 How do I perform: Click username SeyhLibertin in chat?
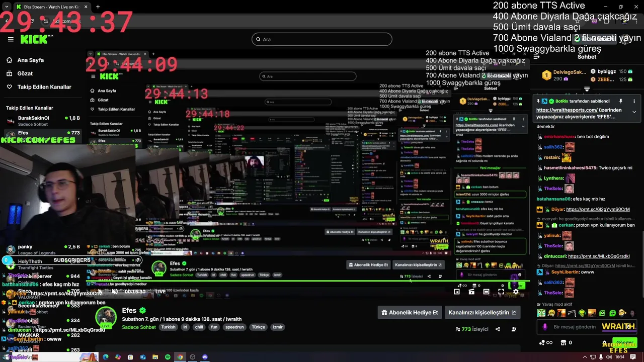tap(566, 272)
